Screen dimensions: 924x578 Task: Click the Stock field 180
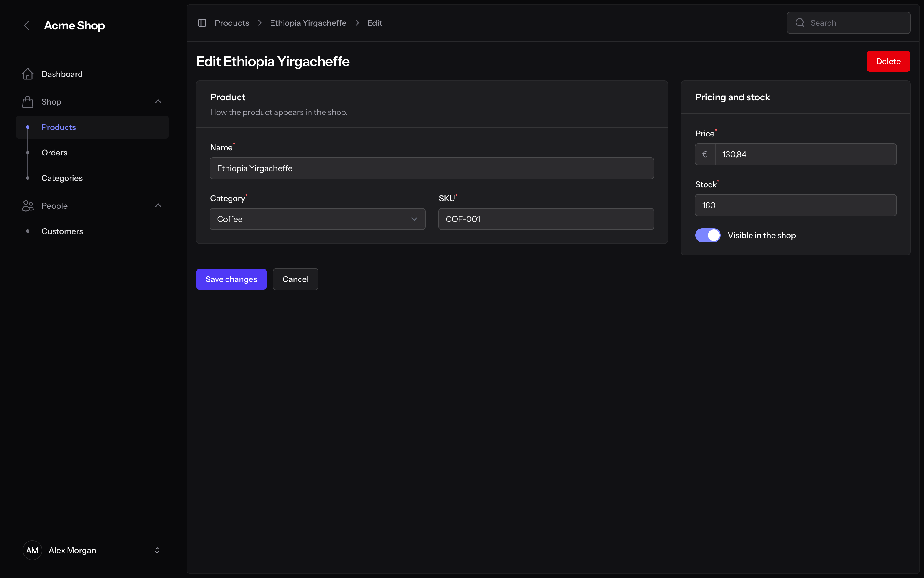(x=796, y=205)
